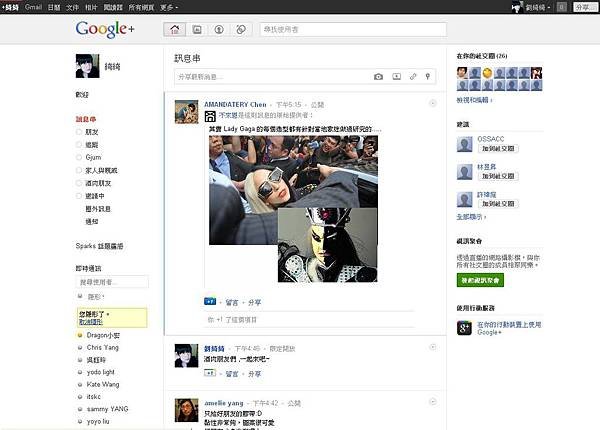Open the account name dropdown in top bar
The height and width of the screenshot is (430, 600).
pyautogui.click(x=538, y=7)
